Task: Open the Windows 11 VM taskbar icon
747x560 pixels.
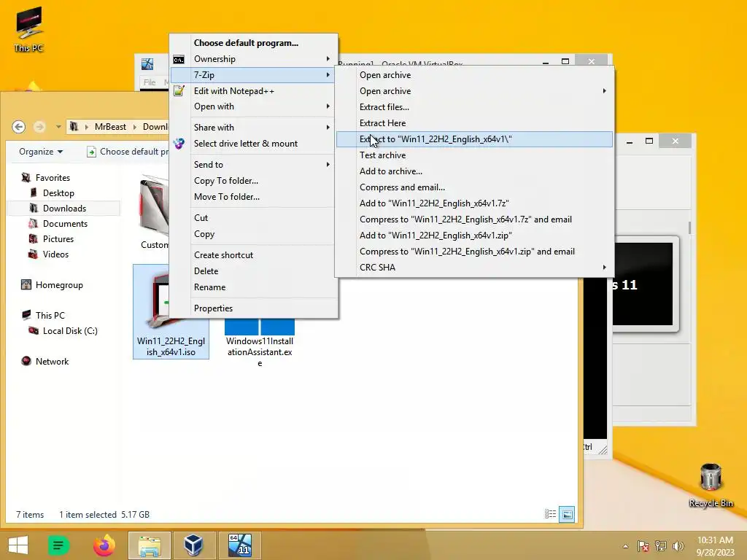Action: (239, 545)
